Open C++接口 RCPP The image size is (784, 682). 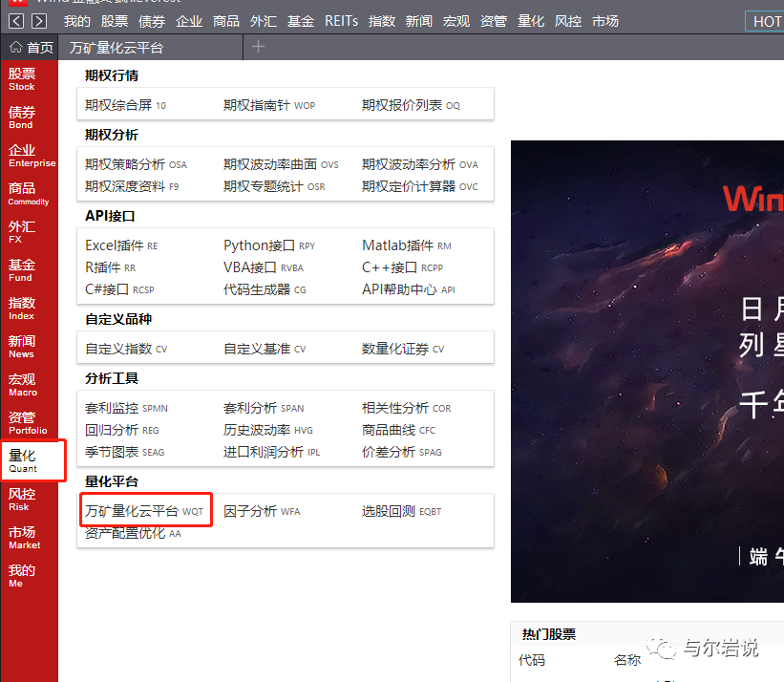tap(402, 267)
